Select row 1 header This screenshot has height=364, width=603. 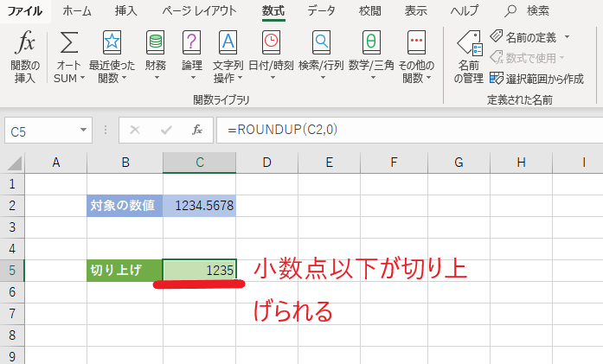tap(12, 184)
